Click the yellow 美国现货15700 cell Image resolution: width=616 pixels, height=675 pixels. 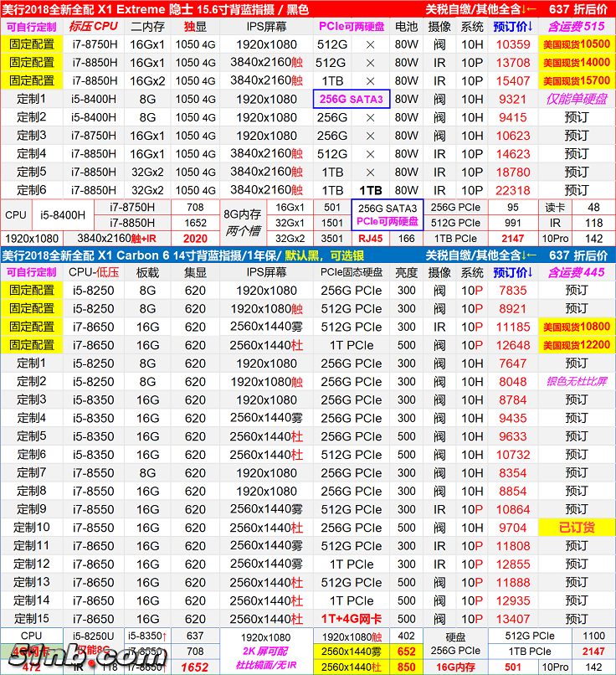point(576,81)
